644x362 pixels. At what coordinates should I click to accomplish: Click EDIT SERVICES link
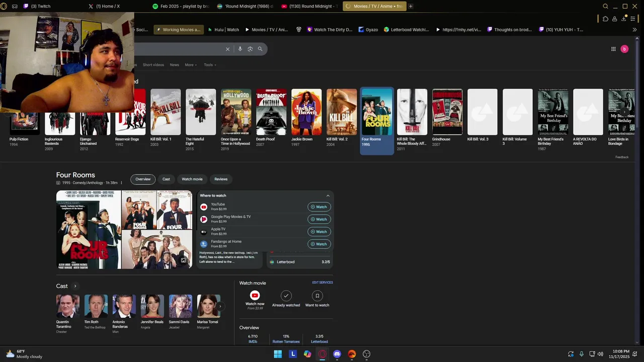coord(323,283)
